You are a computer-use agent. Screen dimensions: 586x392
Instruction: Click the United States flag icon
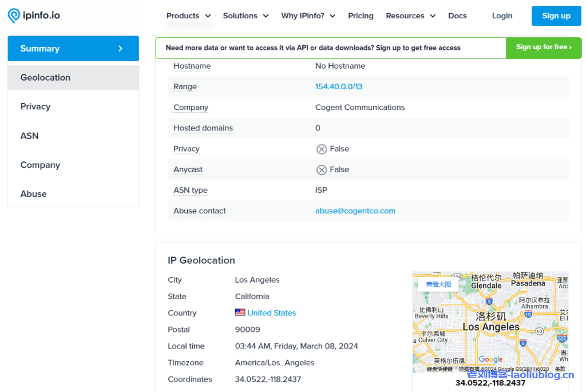pos(240,312)
